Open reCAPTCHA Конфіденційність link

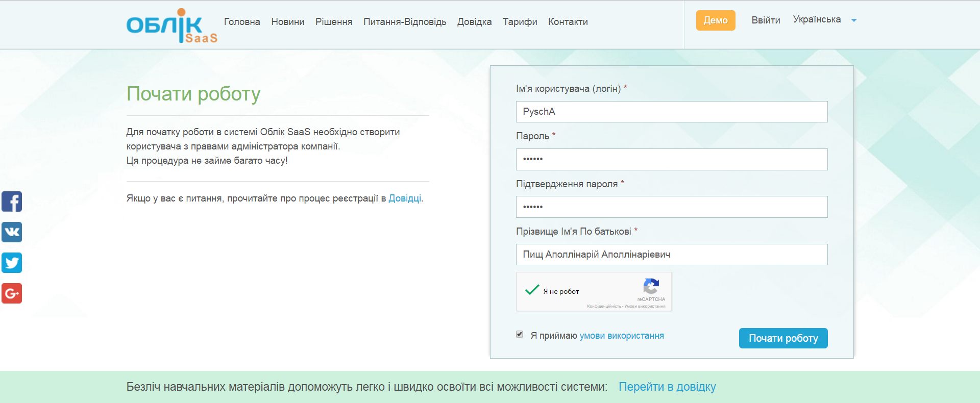[x=604, y=307]
